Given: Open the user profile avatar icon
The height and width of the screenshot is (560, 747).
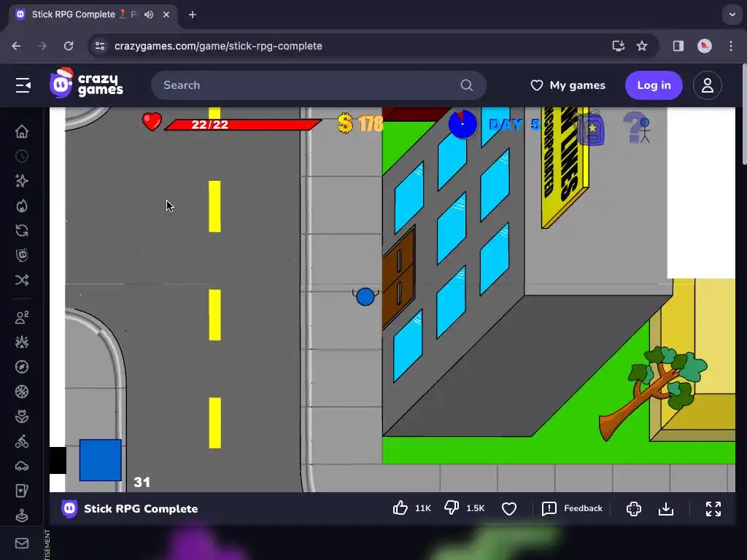Looking at the screenshot, I should coord(708,85).
